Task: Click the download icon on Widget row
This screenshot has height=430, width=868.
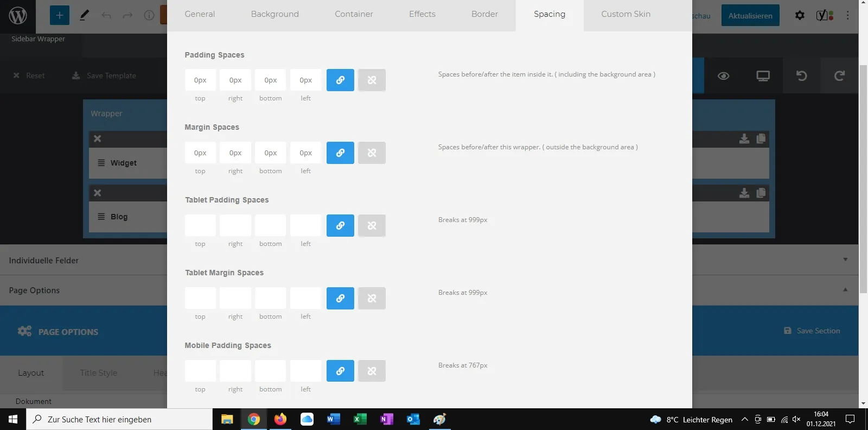Action: coord(744,139)
